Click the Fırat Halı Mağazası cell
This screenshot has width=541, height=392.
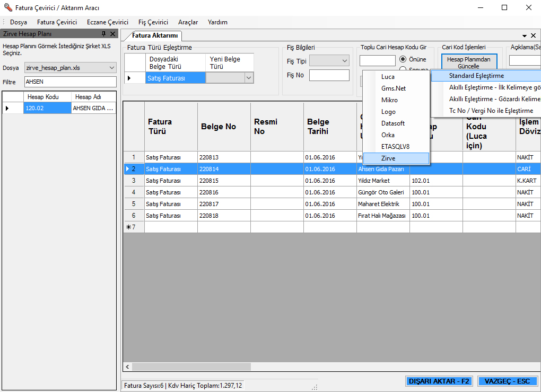click(383, 216)
